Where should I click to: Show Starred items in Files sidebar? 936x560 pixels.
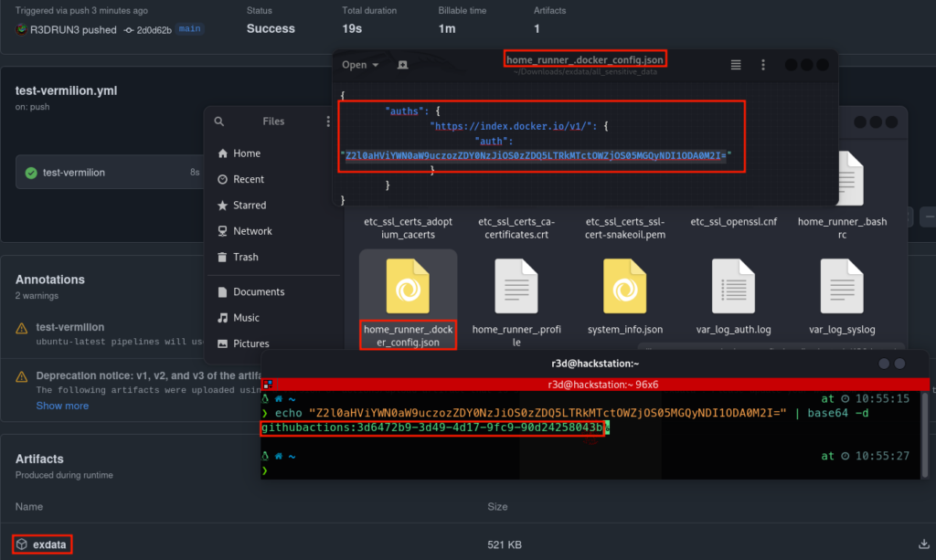(x=250, y=206)
